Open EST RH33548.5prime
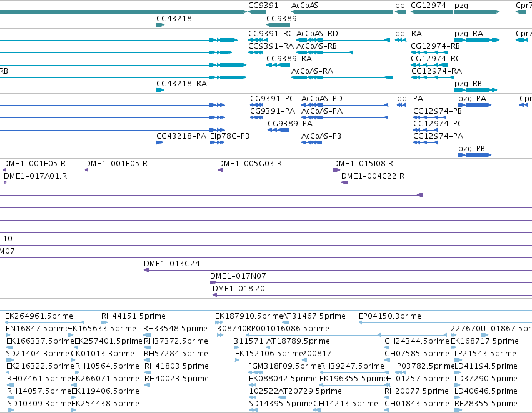532x413 pixels. (175, 329)
